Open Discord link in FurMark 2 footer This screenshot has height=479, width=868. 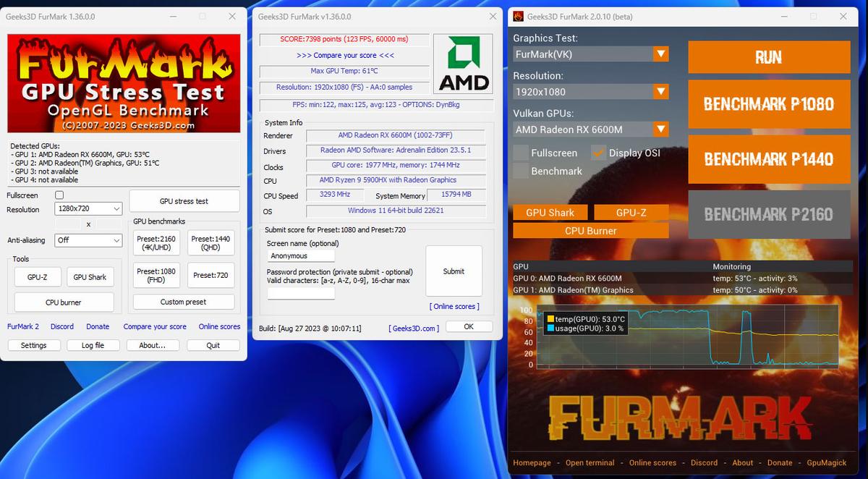[x=704, y=462]
